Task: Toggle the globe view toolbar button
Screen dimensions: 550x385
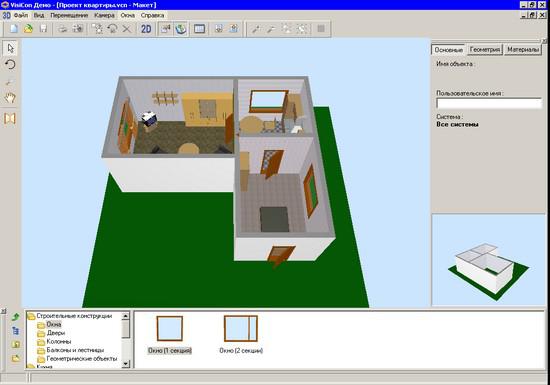Action: pyautogui.click(x=181, y=29)
